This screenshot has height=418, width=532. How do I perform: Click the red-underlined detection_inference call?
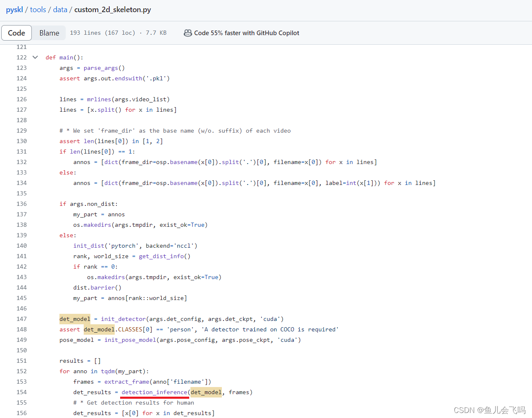(154, 392)
